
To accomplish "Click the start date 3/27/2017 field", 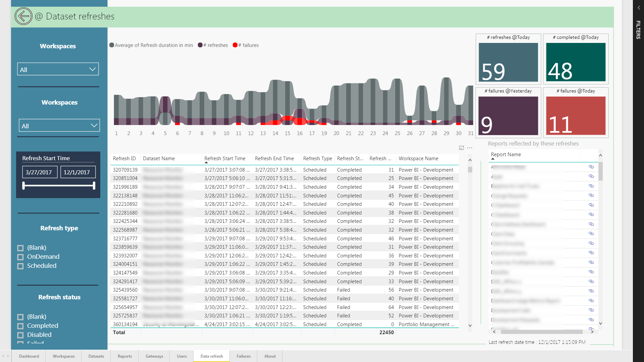I will [40, 172].
